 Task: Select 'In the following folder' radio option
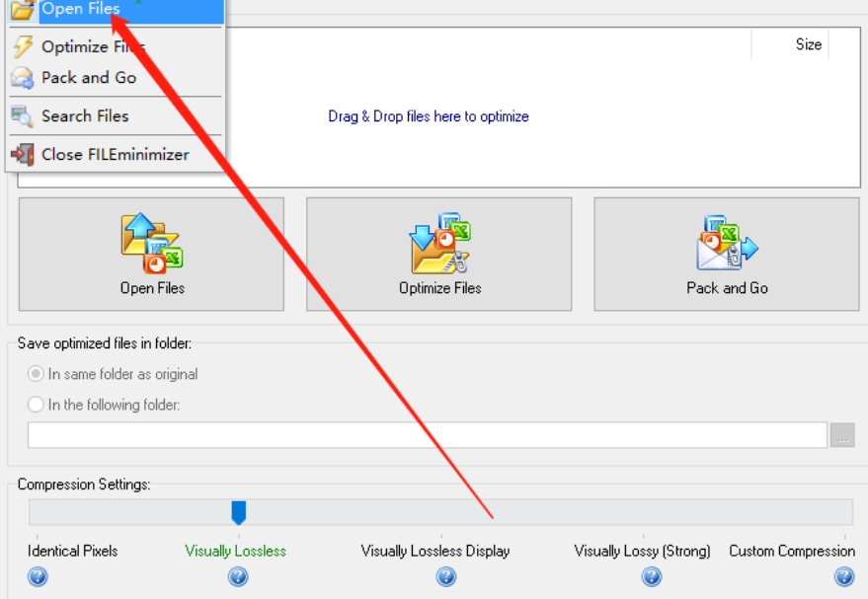tap(36, 405)
